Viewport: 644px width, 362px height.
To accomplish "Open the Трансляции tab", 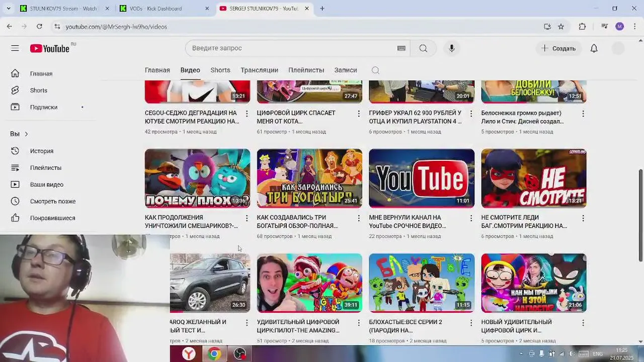I will [259, 70].
